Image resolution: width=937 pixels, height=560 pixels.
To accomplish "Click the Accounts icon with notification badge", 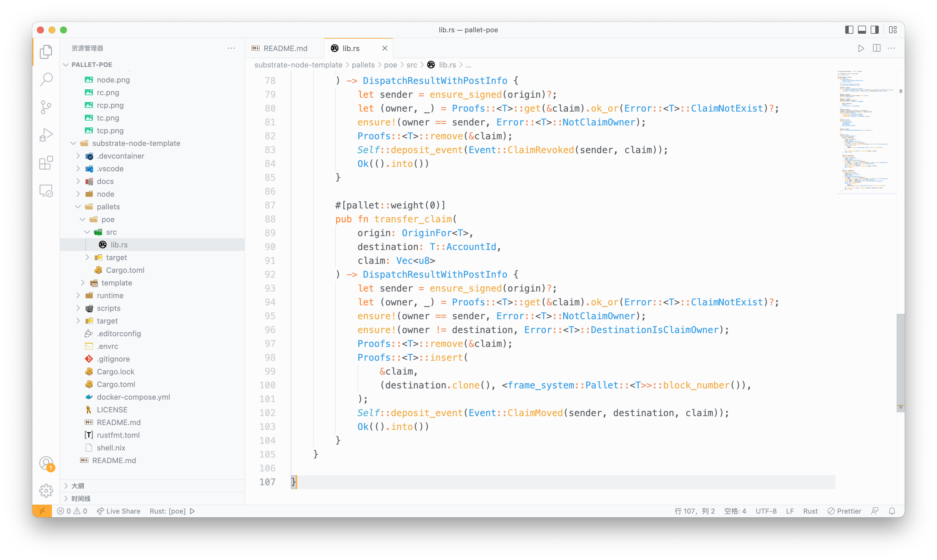I will tap(46, 463).
